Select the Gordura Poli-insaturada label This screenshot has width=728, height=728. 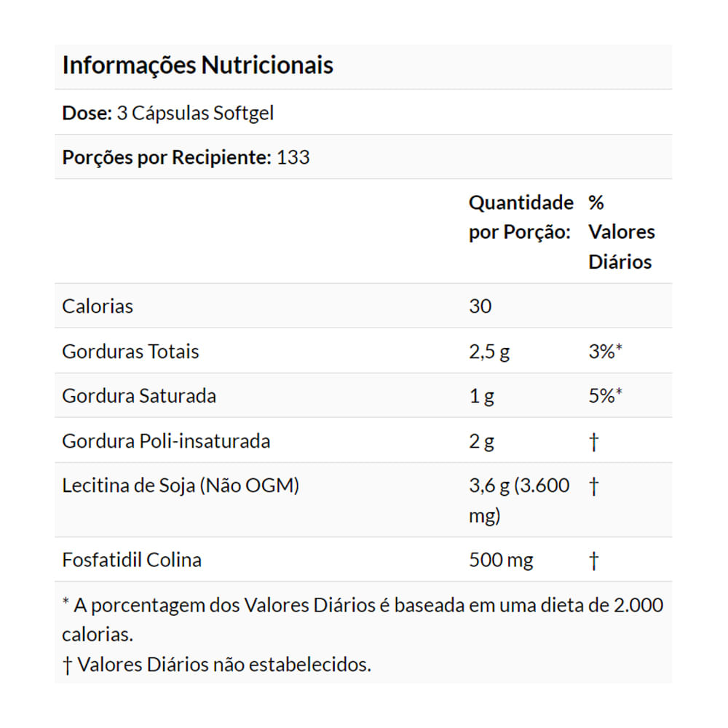click(166, 441)
